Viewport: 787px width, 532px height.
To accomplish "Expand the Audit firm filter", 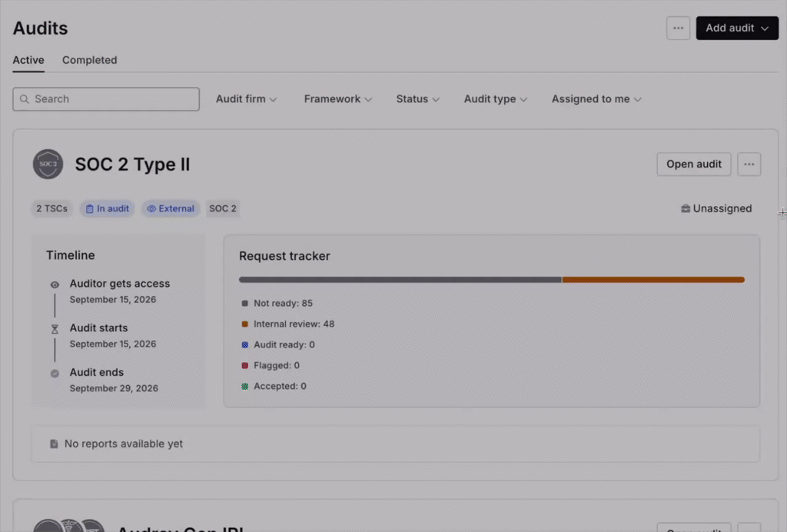I will [247, 99].
